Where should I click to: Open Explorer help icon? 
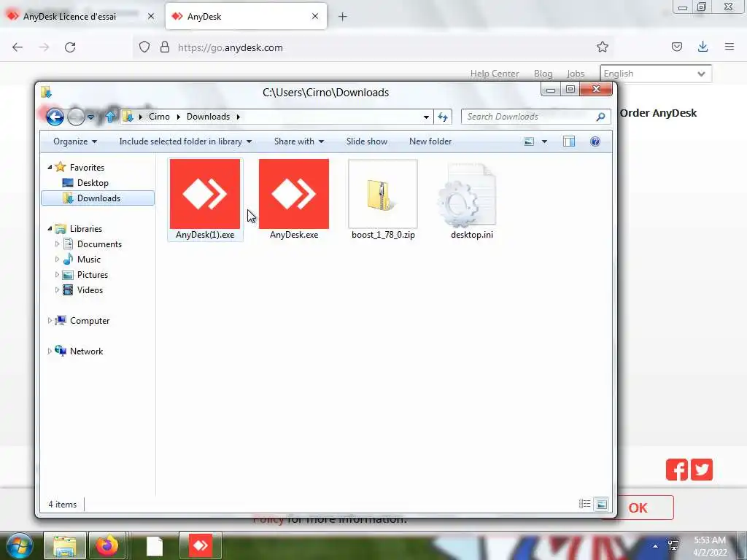[x=595, y=141]
